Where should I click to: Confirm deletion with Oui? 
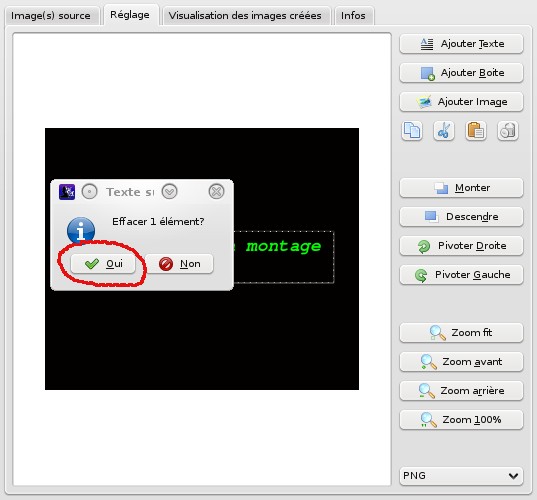click(103, 264)
